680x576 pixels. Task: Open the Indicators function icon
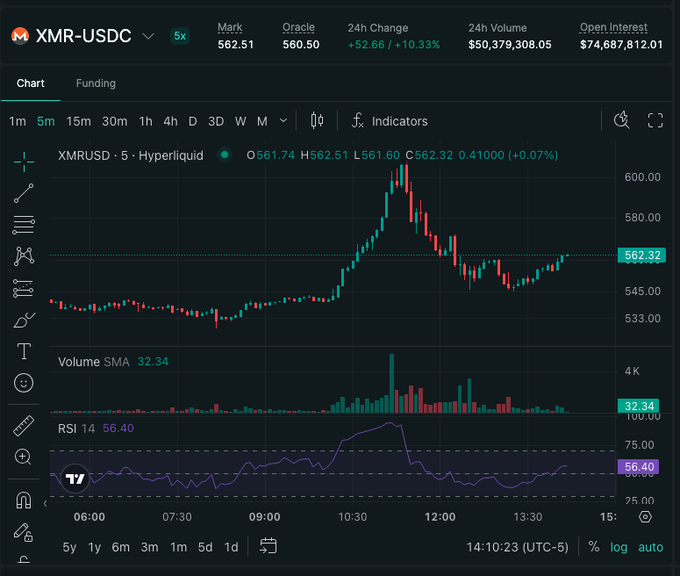[357, 121]
